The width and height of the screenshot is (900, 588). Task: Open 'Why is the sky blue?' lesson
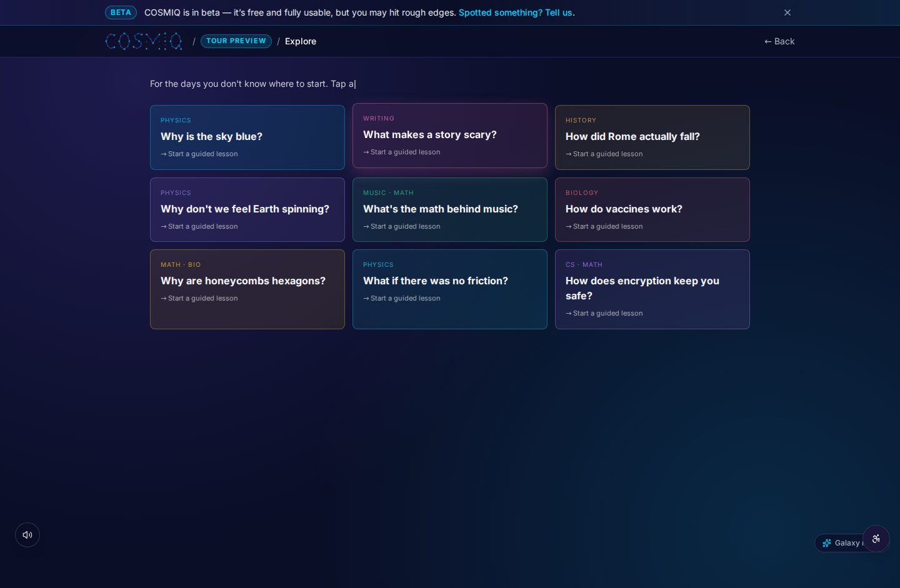point(247,137)
